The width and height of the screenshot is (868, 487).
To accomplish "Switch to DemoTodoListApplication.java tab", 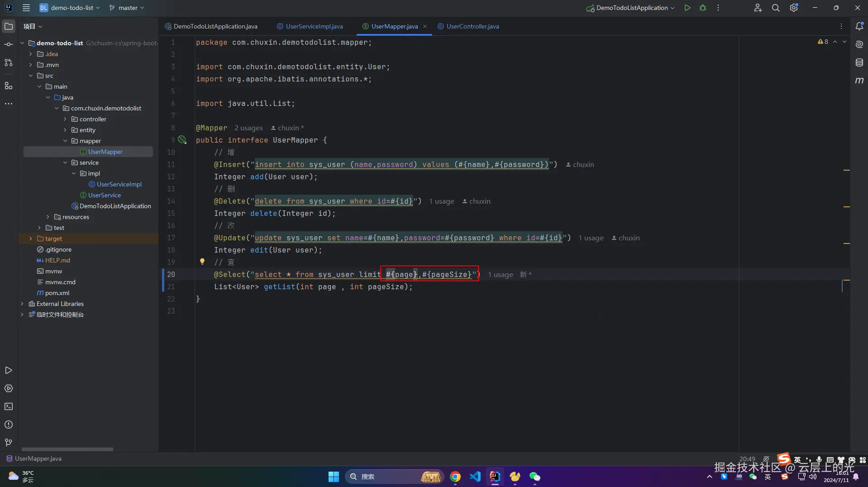I will 211,26.
